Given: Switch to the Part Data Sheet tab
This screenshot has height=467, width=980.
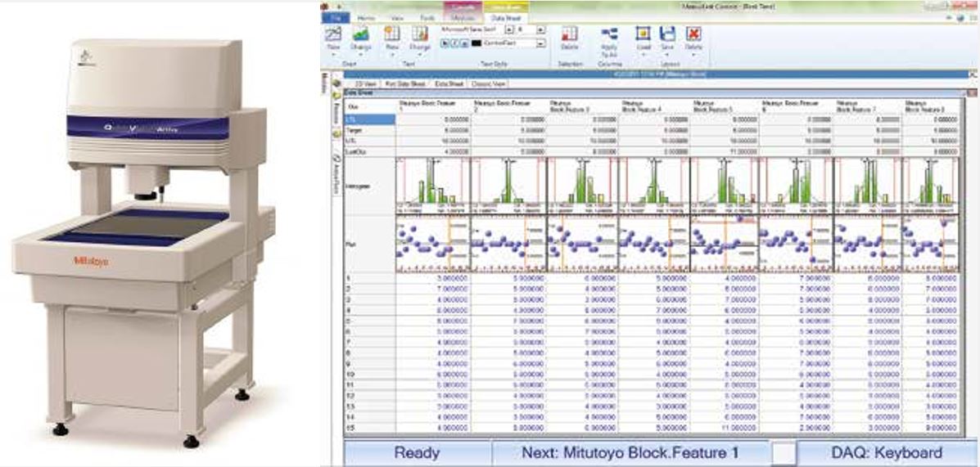Looking at the screenshot, I should (x=405, y=83).
